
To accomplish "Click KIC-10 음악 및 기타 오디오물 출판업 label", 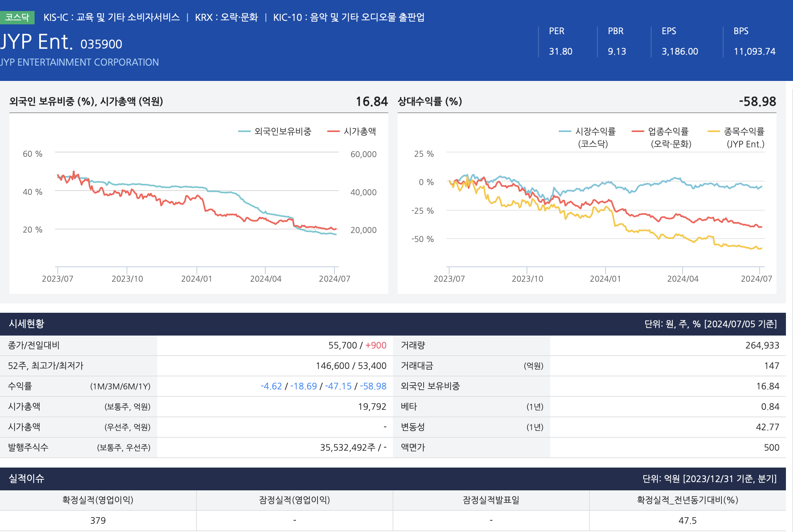I will click(x=349, y=17).
